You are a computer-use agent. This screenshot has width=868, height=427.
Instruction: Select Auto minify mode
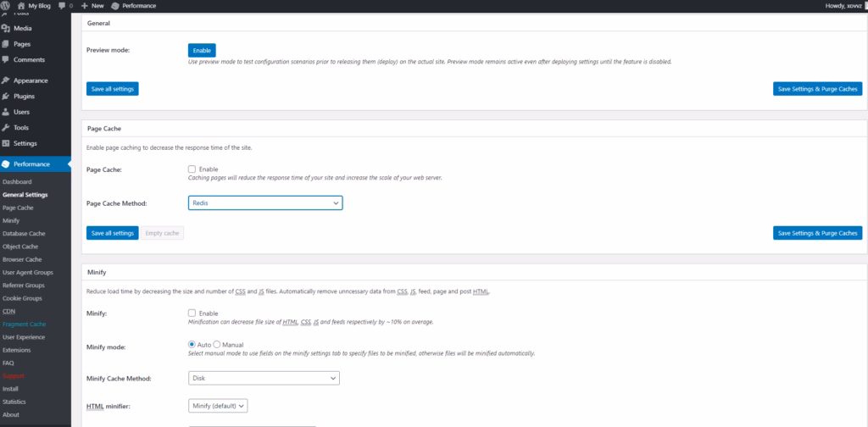tap(192, 345)
